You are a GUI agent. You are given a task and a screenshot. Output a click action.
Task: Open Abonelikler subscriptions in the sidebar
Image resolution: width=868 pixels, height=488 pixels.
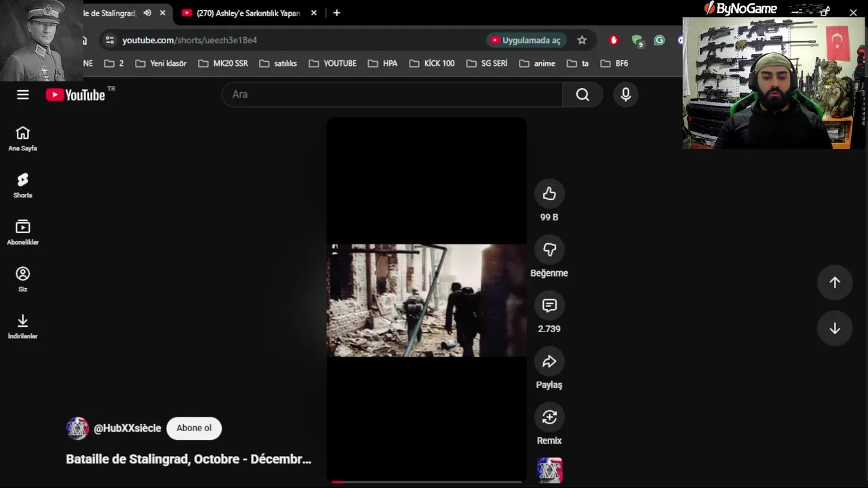click(23, 232)
